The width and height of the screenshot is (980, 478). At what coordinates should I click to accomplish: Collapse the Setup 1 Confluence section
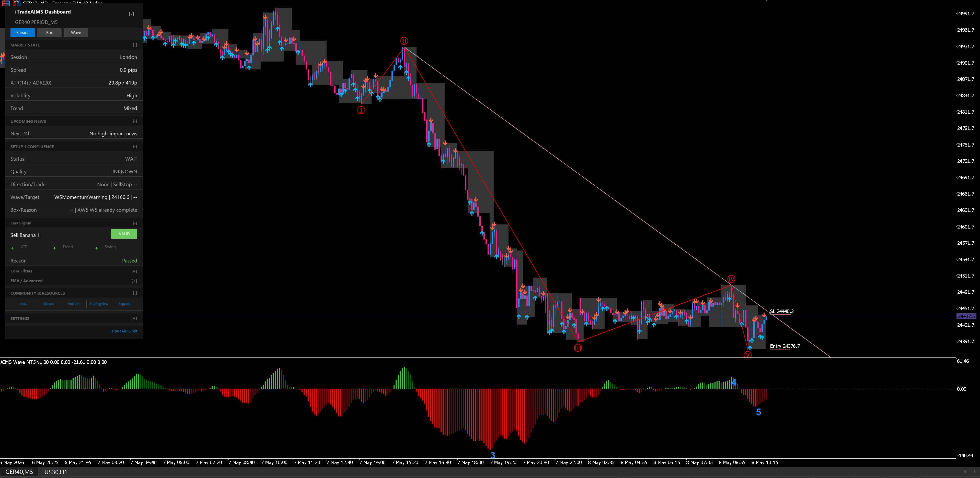coord(135,146)
